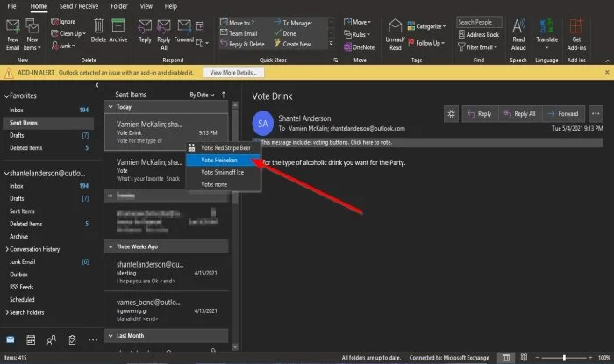Select the Vote: Smirnoff Ice option
The width and height of the screenshot is (614, 364).
click(224, 172)
